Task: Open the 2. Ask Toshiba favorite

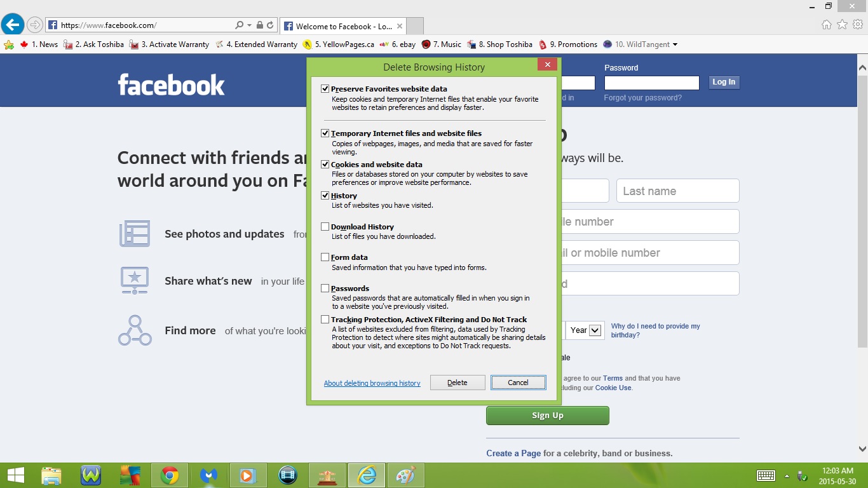Action: [x=93, y=44]
